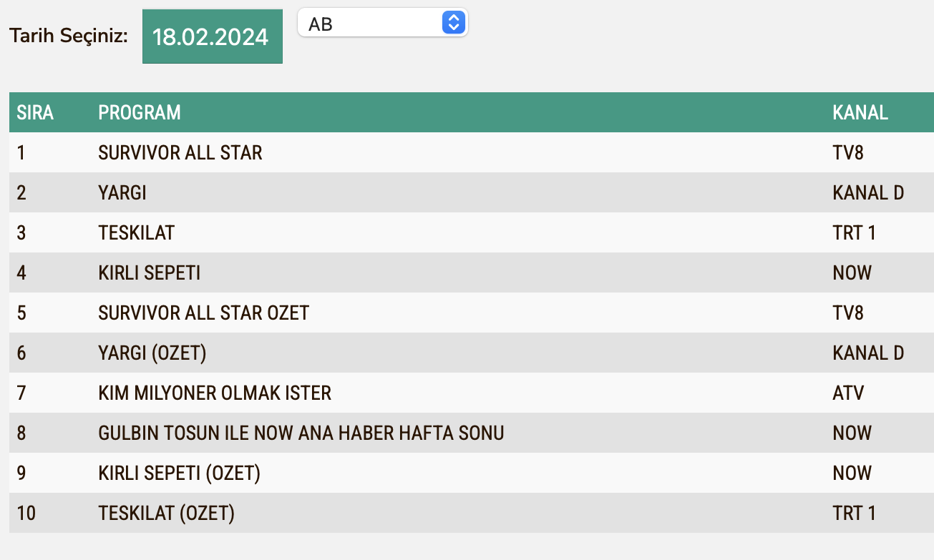Open SURVIVOR ALL STAR OZET entry

click(x=205, y=313)
